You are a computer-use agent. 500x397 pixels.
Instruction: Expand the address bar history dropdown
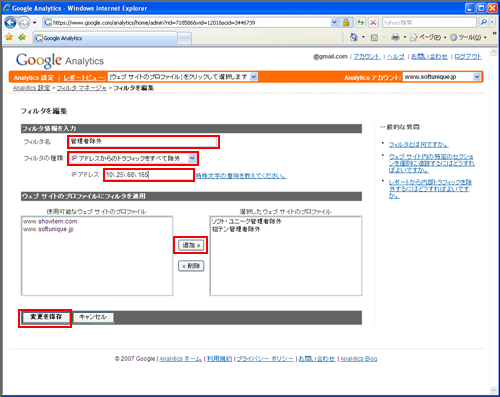(x=334, y=23)
